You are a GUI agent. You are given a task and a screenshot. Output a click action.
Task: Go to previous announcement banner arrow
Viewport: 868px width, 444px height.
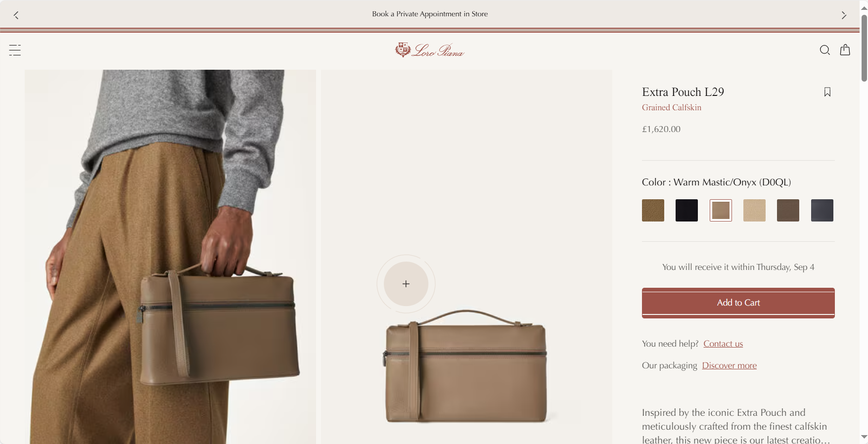[16, 15]
